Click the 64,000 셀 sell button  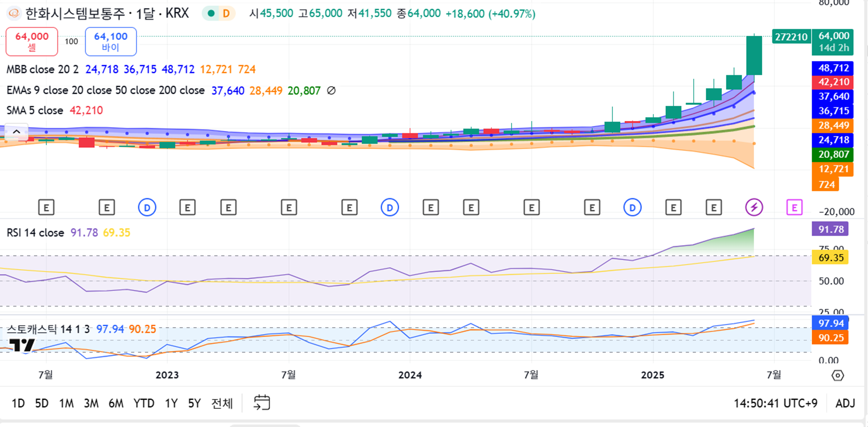[x=32, y=41]
